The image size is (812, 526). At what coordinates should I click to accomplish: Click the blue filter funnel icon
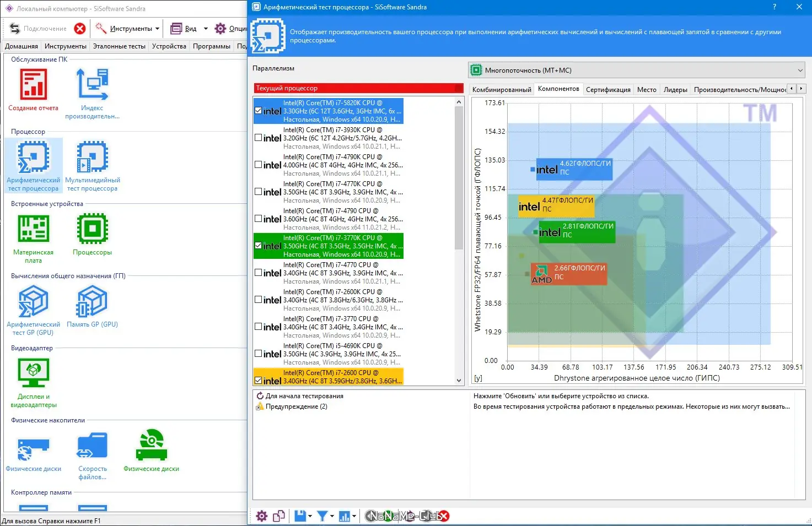[322, 516]
